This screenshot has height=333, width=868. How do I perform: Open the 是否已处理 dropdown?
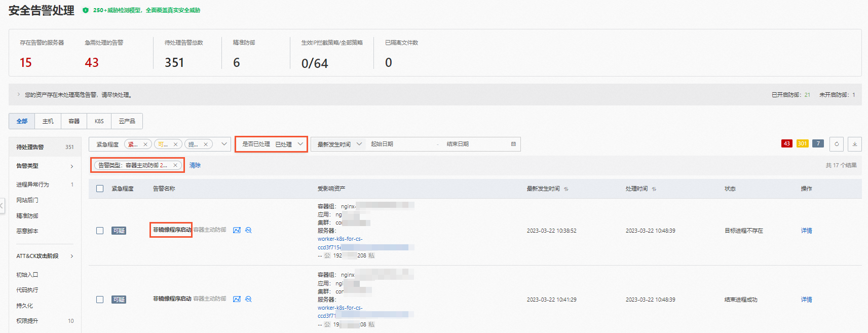[271, 144]
